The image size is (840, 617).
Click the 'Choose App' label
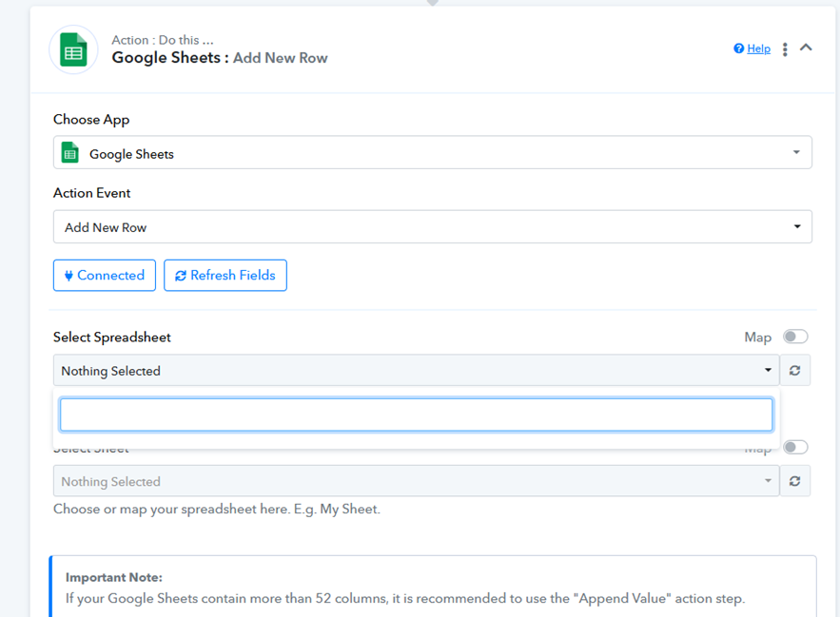91,120
